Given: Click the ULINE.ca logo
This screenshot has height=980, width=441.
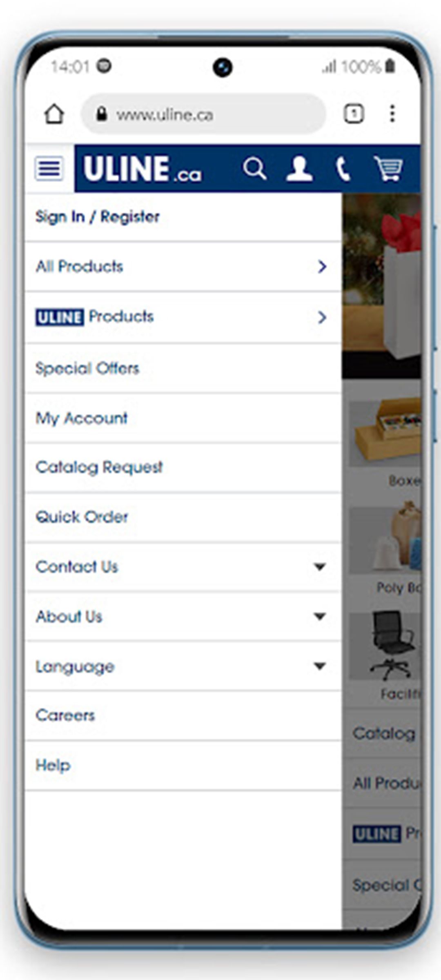Looking at the screenshot, I should [x=142, y=168].
